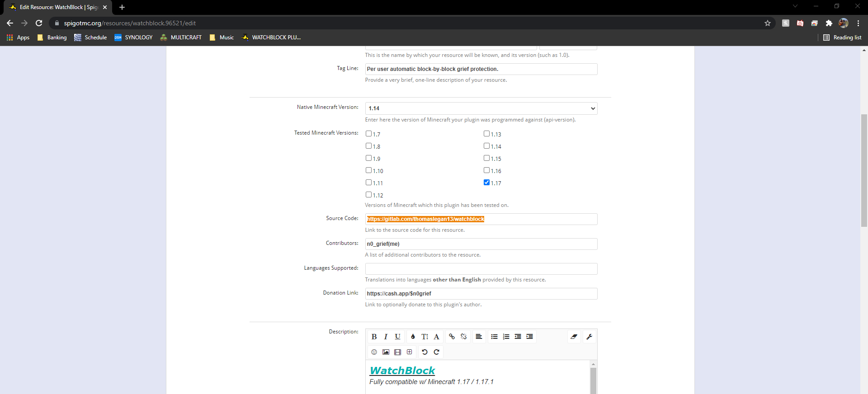Click the remove formatting eraser icon
Screen dimensions: 868x394
pyautogui.click(x=574, y=337)
